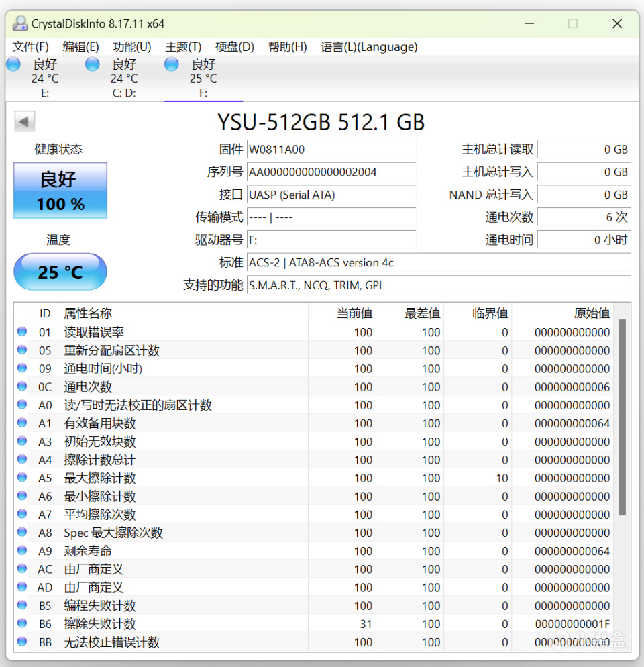Click the SMART table vertical scrollbar thumb
The image size is (644, 667).
pyautogui.click(x=623, y=417)
